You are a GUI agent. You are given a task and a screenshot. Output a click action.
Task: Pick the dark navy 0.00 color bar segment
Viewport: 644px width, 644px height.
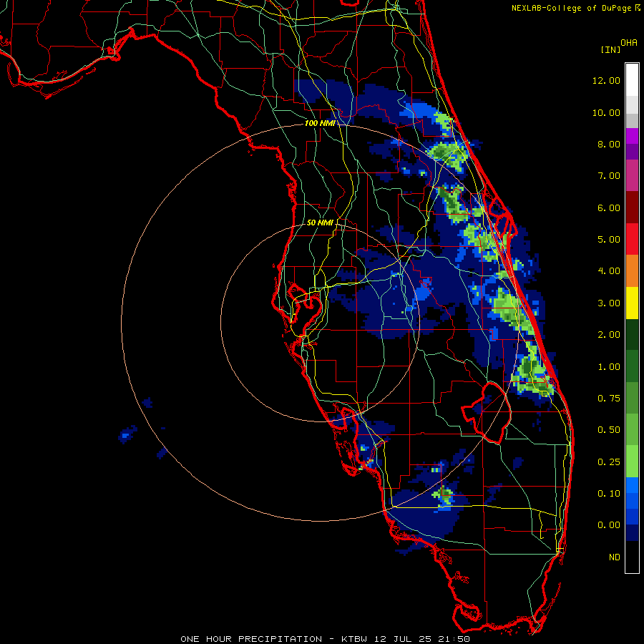632,533
